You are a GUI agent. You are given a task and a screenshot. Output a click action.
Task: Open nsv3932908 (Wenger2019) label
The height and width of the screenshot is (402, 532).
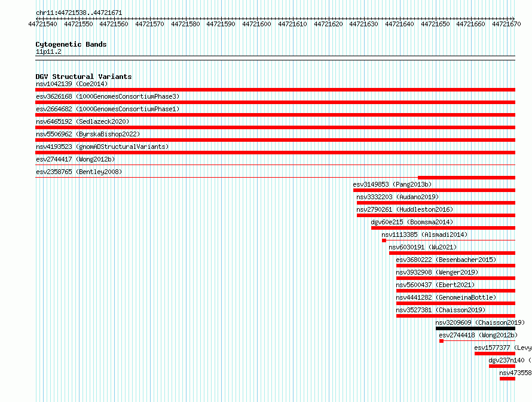point(437,272)
